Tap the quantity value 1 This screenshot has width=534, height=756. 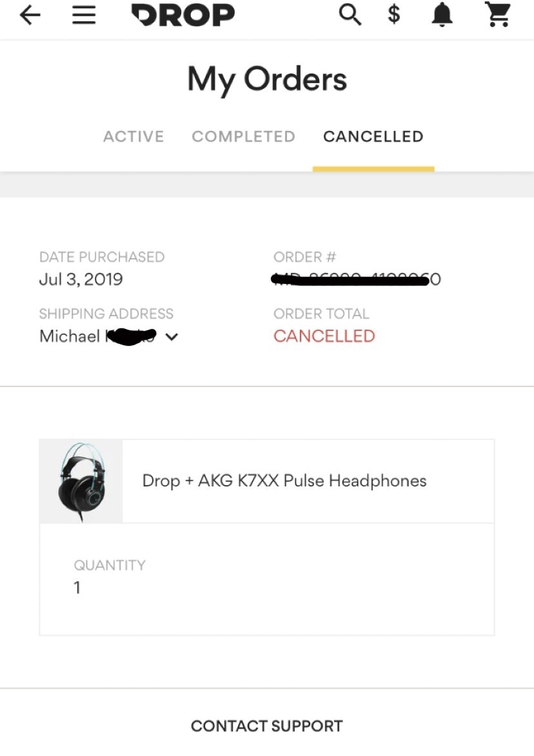point(77,588)
